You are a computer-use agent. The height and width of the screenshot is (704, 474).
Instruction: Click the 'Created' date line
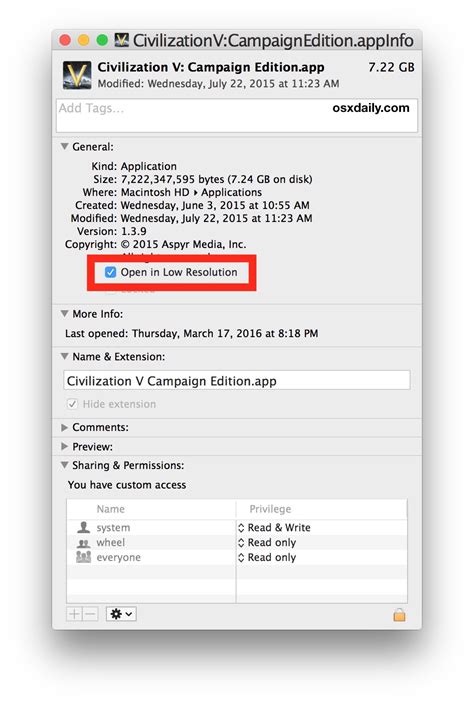point(192,205)
